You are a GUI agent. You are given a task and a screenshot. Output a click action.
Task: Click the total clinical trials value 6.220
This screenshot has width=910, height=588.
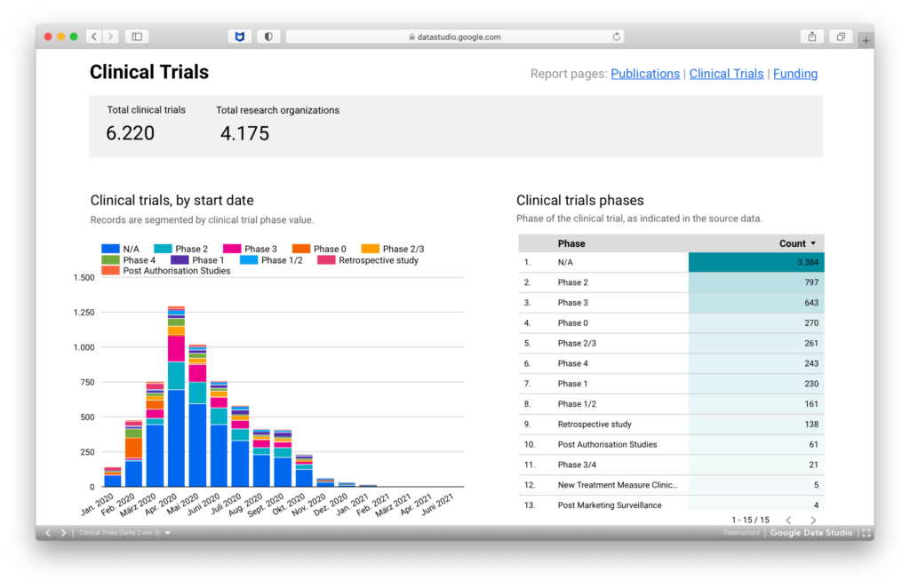tap(130, 133)
